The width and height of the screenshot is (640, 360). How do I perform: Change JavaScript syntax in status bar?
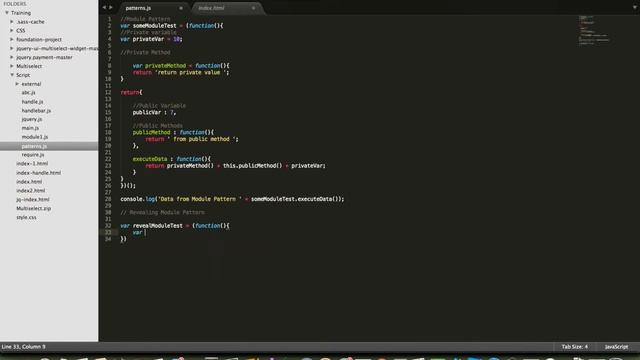pyautogui.click(x=616, y=347)
